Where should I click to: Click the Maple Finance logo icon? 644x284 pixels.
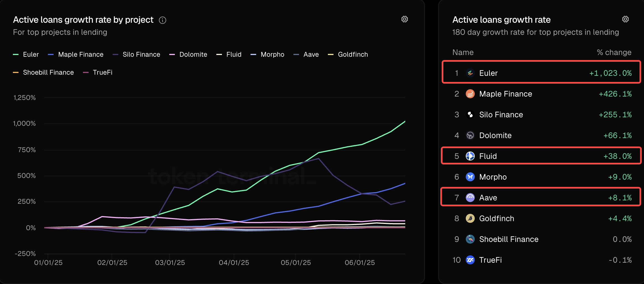[470, 94]
